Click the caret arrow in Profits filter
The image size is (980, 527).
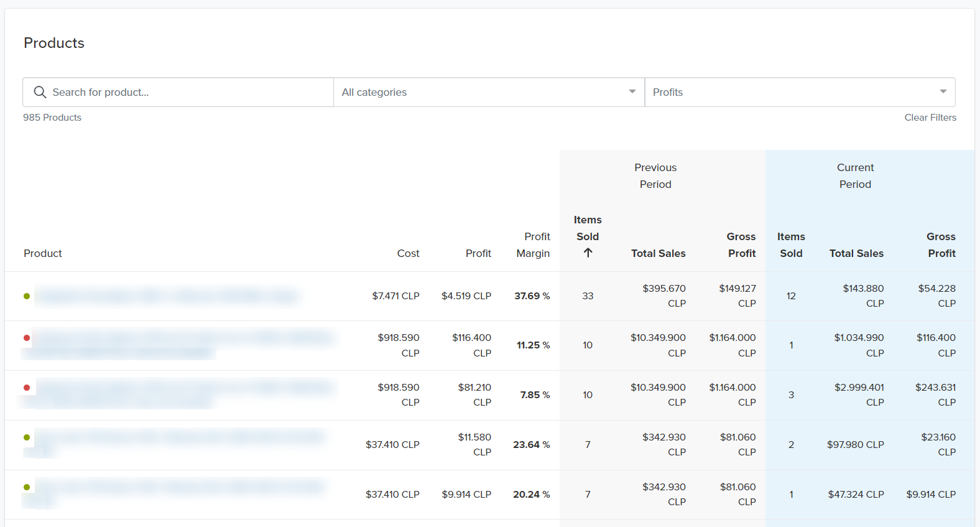(x=943, y=92)
